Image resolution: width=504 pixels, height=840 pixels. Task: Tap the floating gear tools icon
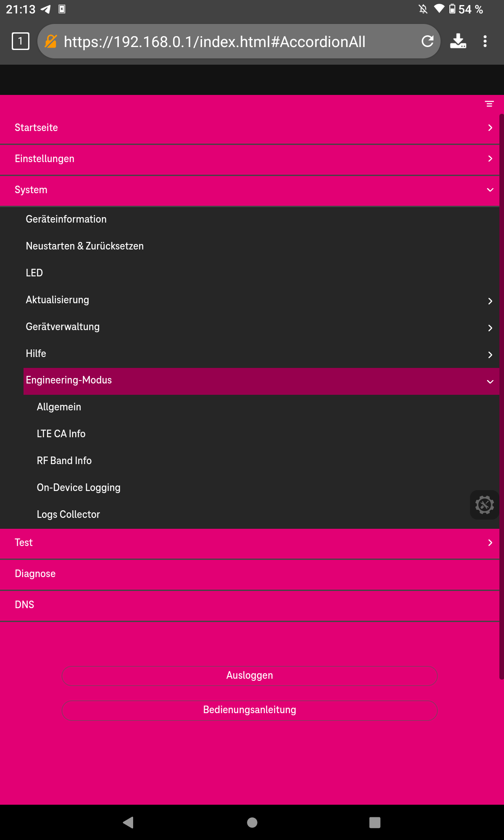click(x=484, y=505)
